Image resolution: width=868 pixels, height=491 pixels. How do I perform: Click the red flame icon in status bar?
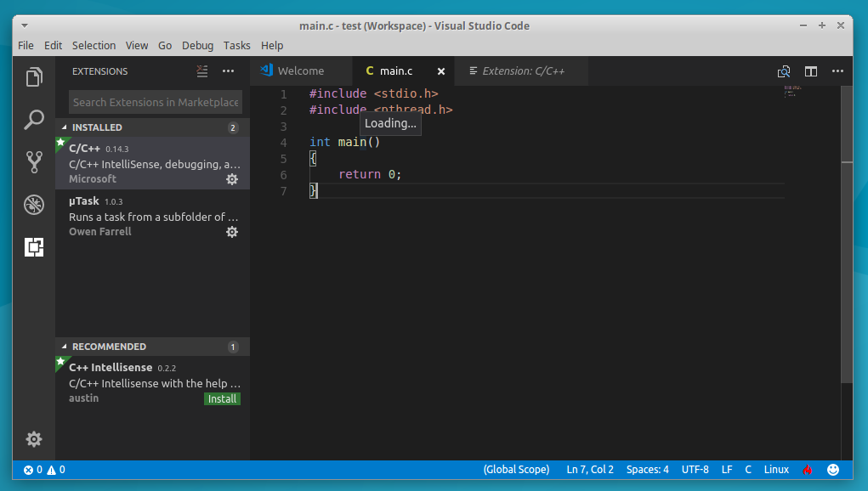click(x=808, y=470)
